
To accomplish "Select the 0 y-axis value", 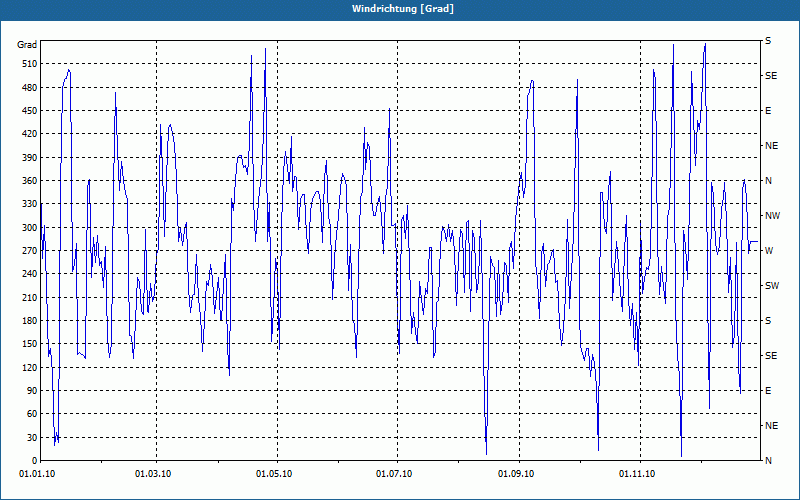I will click(x=34, y=461).
